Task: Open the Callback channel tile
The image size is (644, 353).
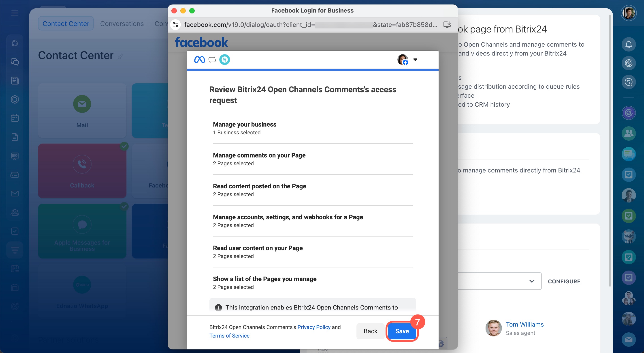Action: tap(82, 171)
